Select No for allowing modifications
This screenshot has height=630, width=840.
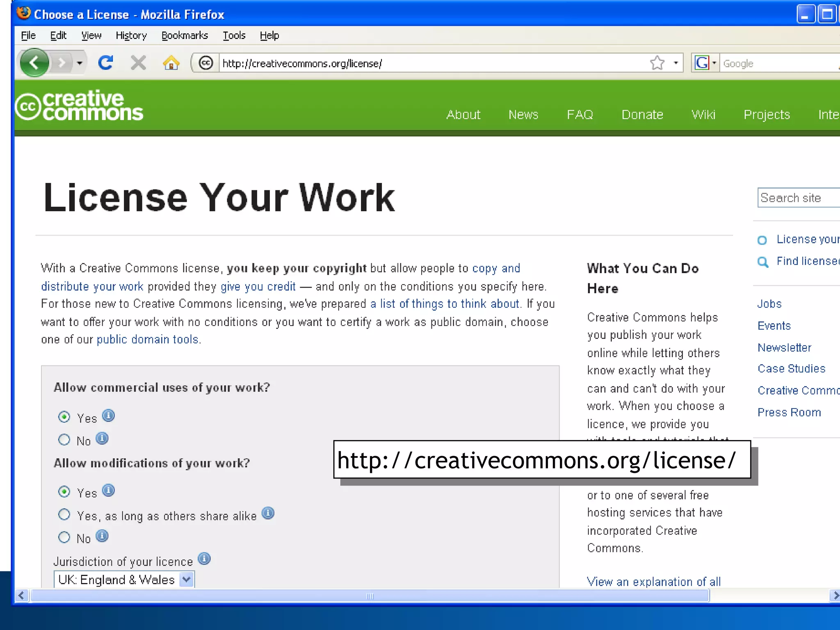64,537
